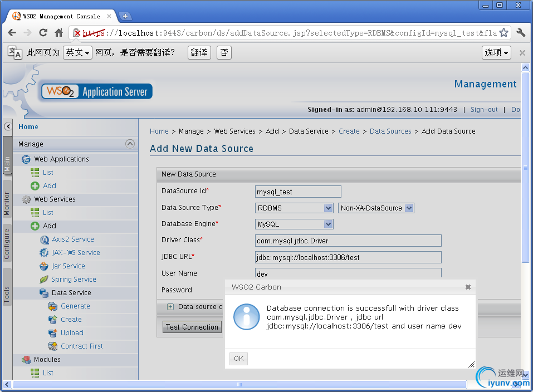Viewport: 533px width, 392px height.
Task: Click the Jar Service icon
Action: [44, 266]
